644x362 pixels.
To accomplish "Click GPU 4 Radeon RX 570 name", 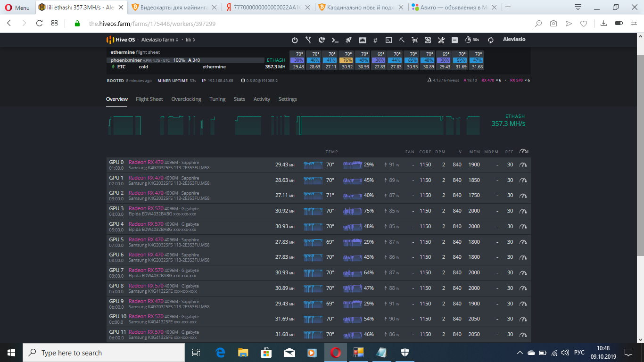I will 146,224.
